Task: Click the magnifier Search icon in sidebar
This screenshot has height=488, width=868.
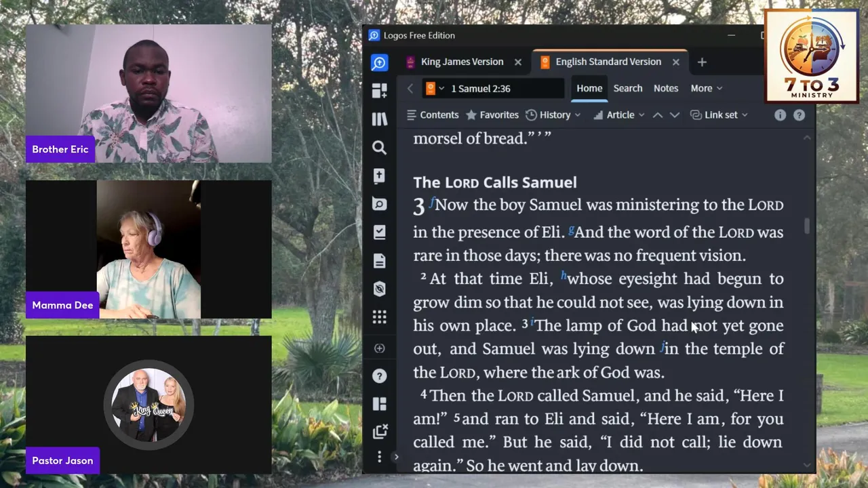Action: [x=379, y=148]
